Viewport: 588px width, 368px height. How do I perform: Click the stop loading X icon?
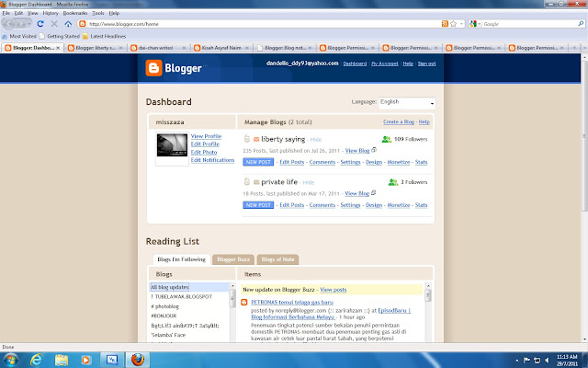coord(54,24)
